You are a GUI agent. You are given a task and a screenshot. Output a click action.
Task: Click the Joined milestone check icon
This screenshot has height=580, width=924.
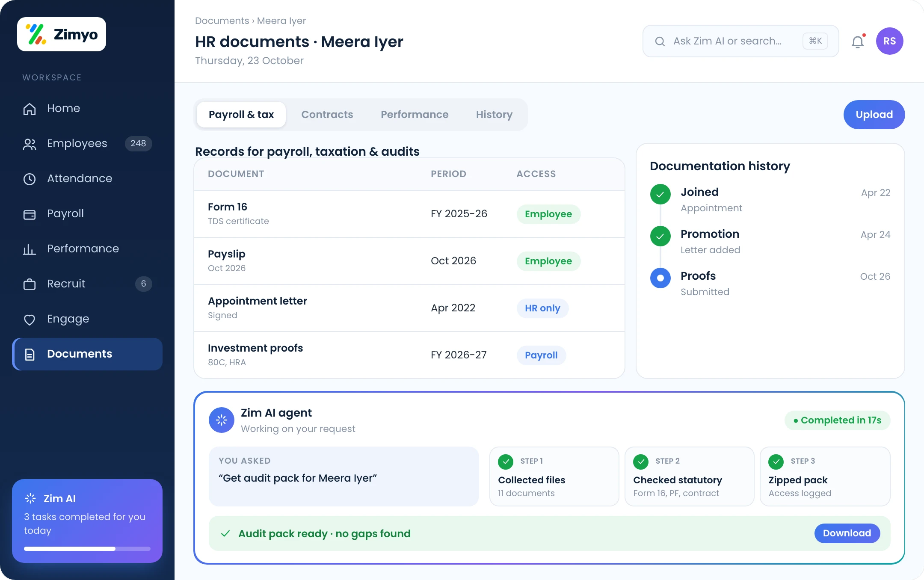(x=660, y=194)
